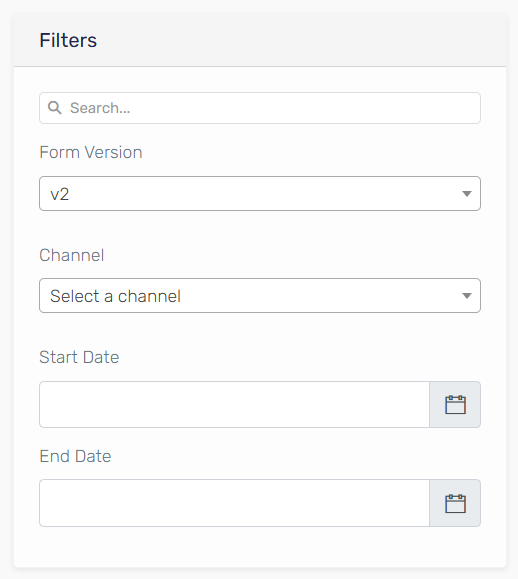Screen dimensions: 518x579
Task: Click the Select a channel placeholder text
Action: [x=115, y=296]
